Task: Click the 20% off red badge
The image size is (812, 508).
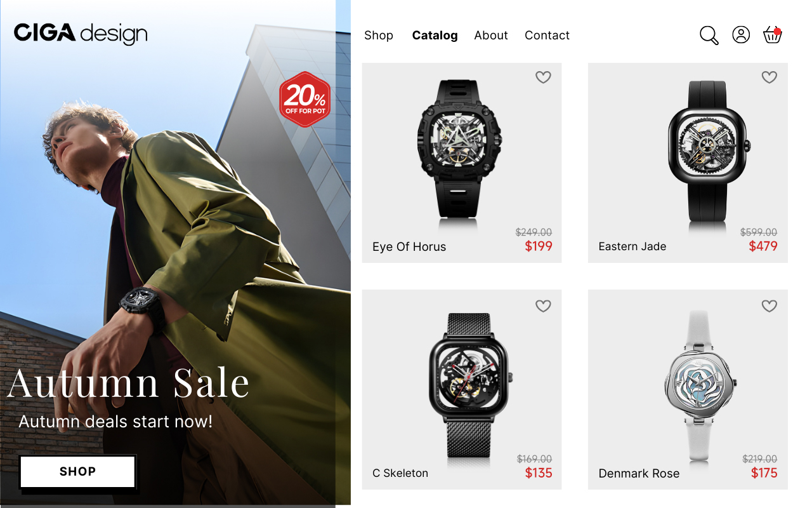Action: (x=305, y=99)
